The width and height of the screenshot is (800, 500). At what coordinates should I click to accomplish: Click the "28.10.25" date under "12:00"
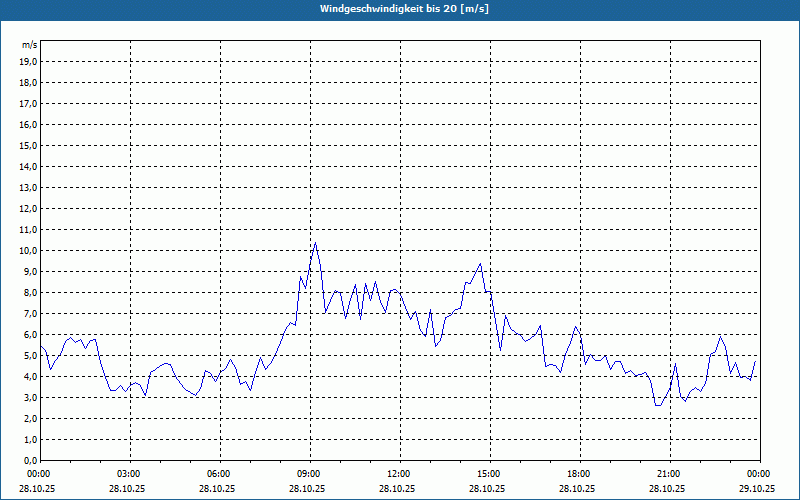(x=397, y=488)
